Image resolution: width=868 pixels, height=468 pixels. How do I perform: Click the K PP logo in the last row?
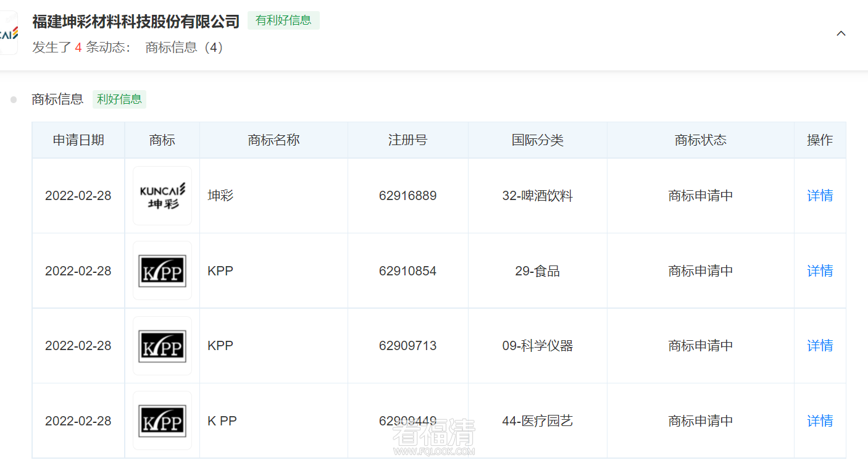[x=162, y=420]
